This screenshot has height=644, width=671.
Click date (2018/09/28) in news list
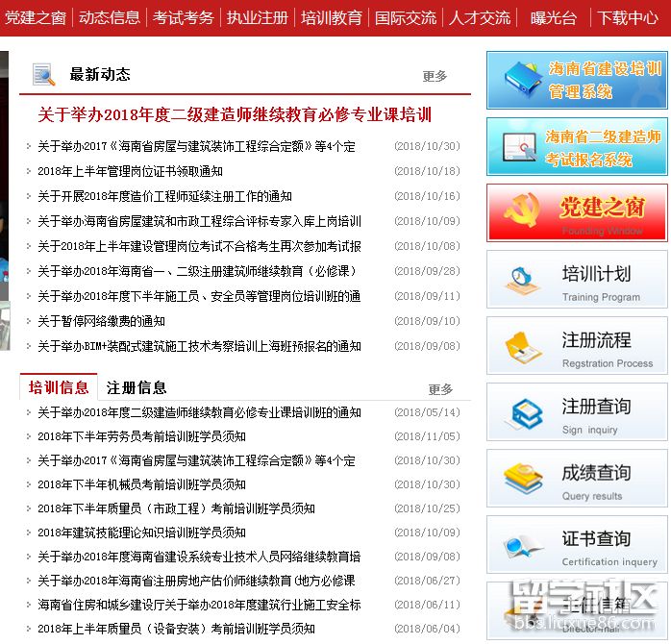point(427,271)
